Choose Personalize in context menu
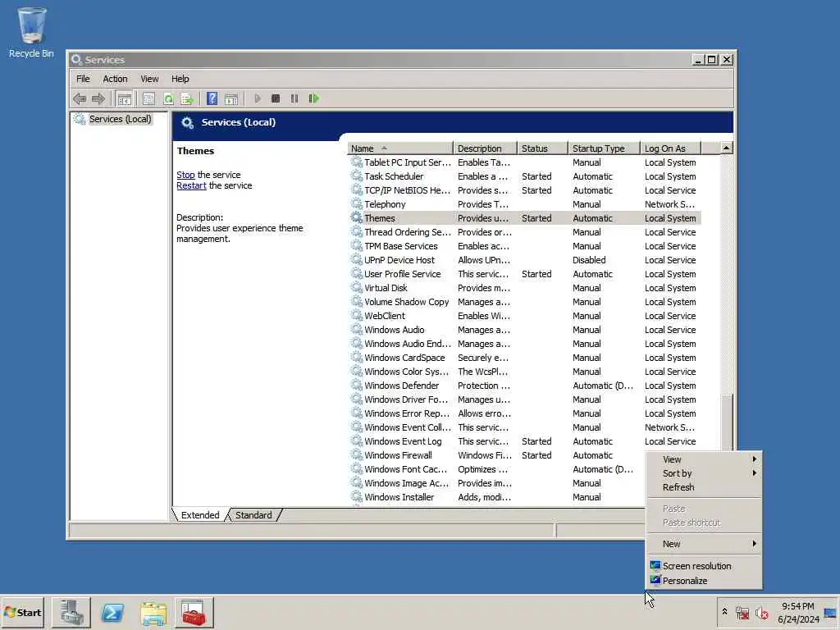This screenshot has width=840, height=630. click(x=704, y=581)
